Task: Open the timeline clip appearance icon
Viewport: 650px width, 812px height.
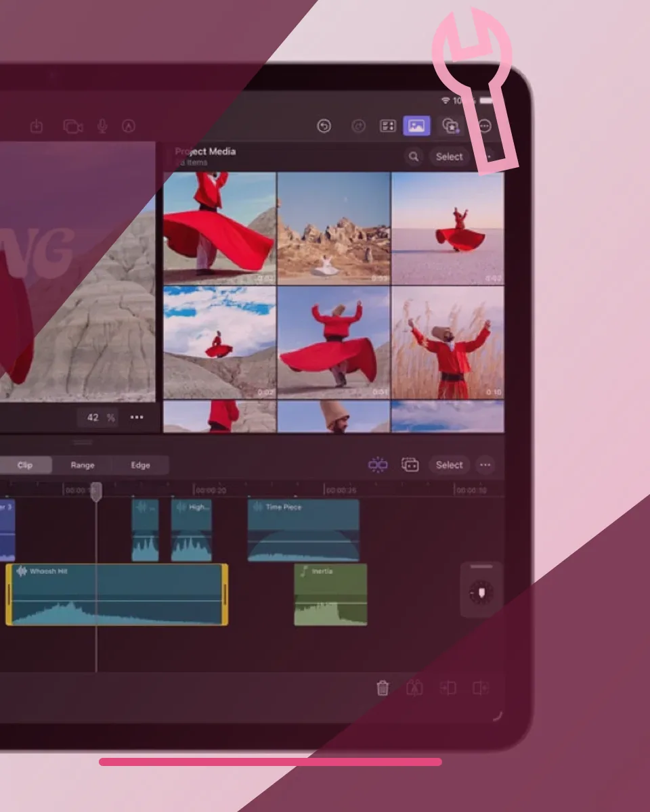Action: [x=410, y=465]
